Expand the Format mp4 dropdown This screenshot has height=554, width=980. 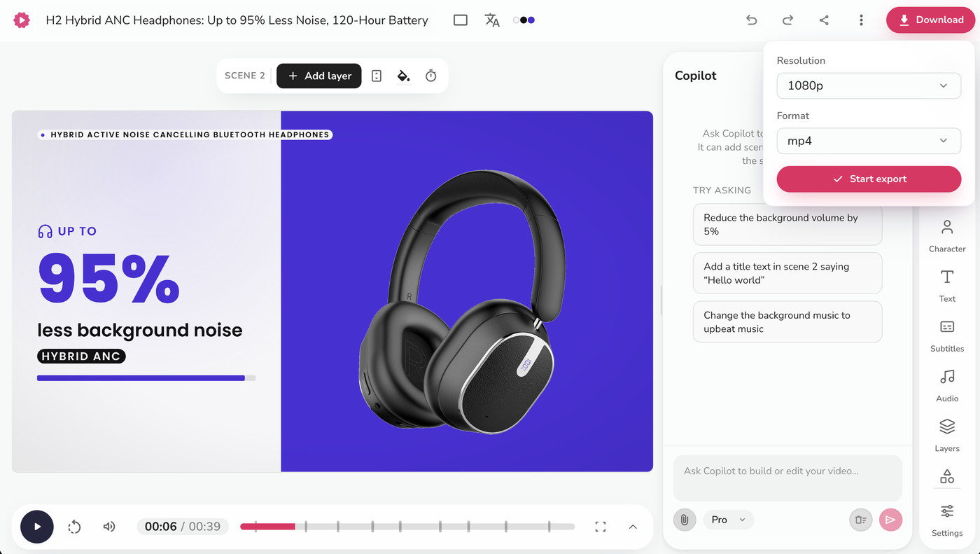(869, 141)
